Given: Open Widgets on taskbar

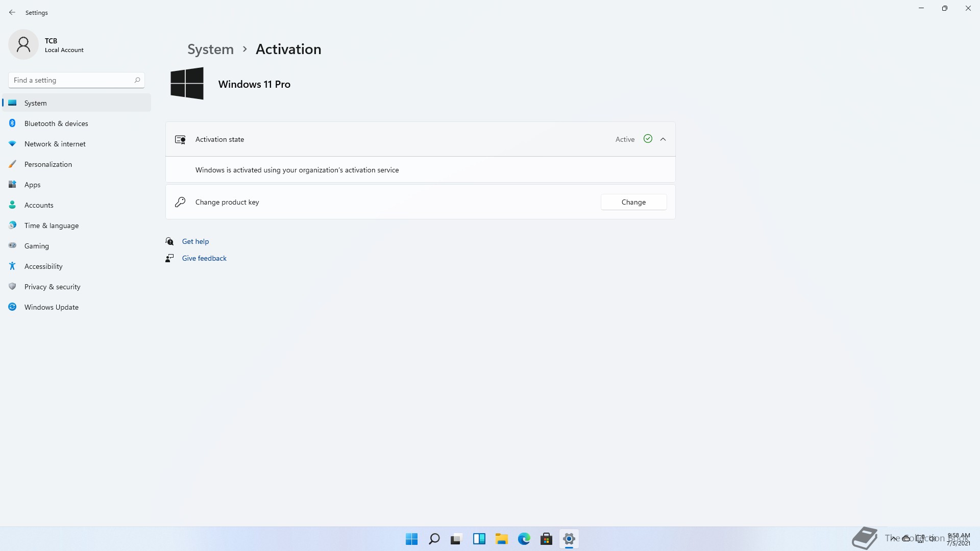Looking at the screenshot, I should click(479, 539).
